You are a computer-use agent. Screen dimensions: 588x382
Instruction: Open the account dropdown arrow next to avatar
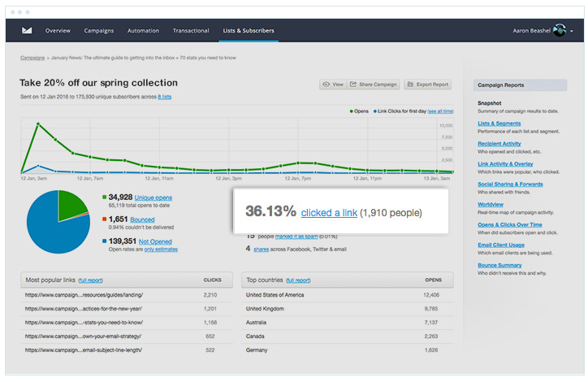coord(570,31)
